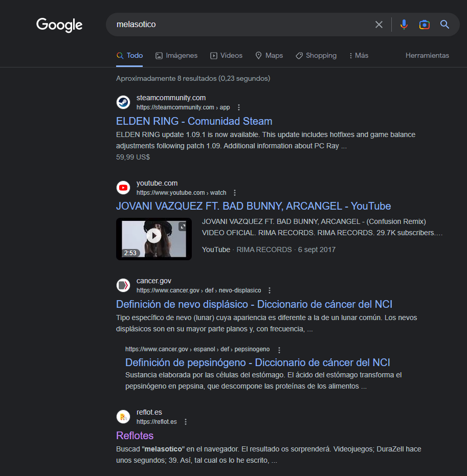
Task: Open Definición de pepsinógeno link
Action: [257, 362]
